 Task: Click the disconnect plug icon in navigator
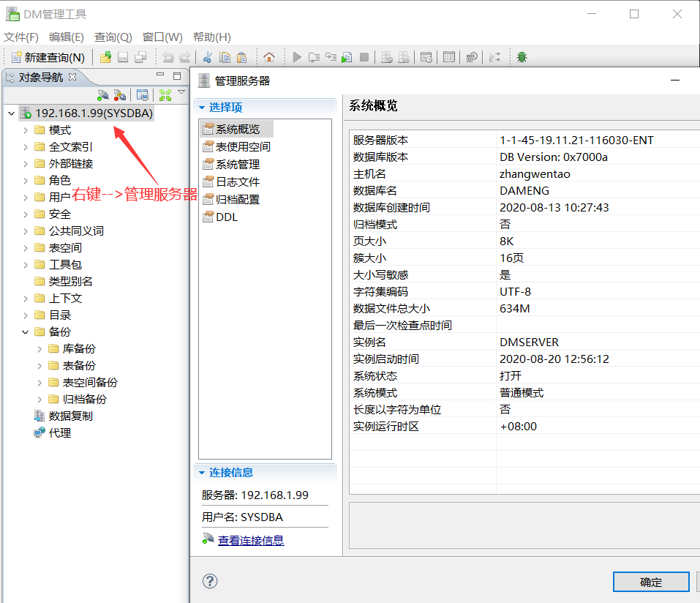click(120, 94)
